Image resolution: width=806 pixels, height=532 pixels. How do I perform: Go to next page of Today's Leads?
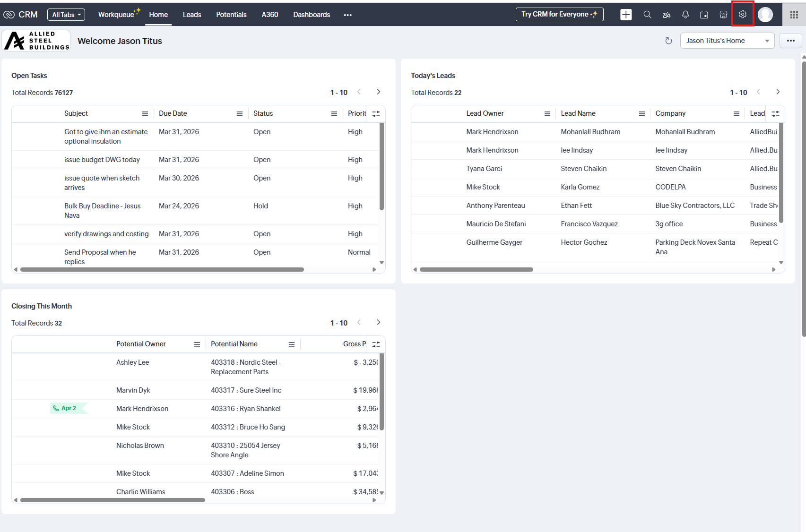(x=778, y=92)
